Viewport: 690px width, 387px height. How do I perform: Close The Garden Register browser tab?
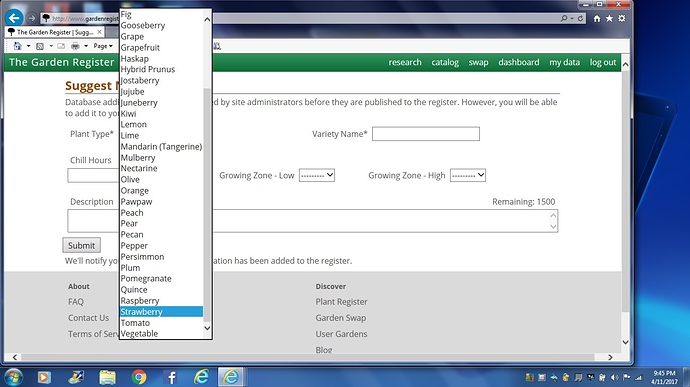click(99, 32)
